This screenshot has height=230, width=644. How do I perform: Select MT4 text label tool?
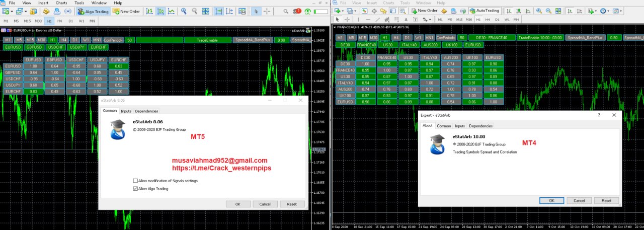click(x=415, y=20)
